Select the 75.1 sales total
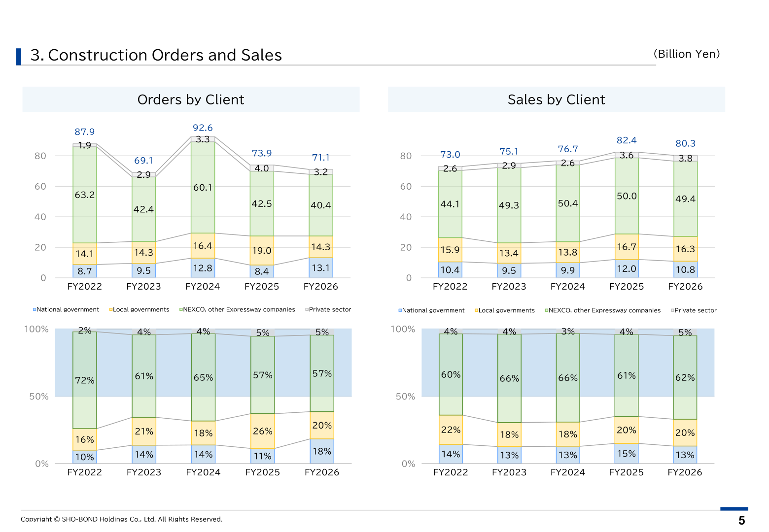This screenshot has height=532, width=769. tap(509, 152)
